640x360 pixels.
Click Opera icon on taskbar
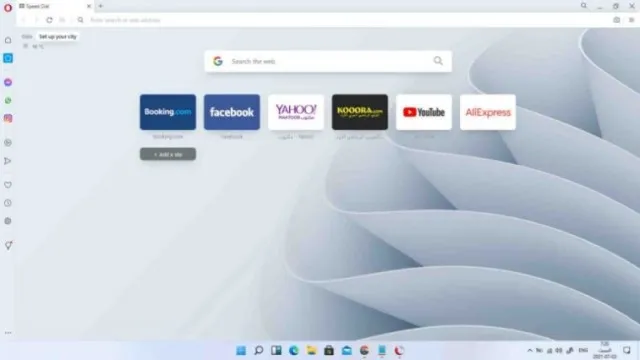tap(399, 350)
